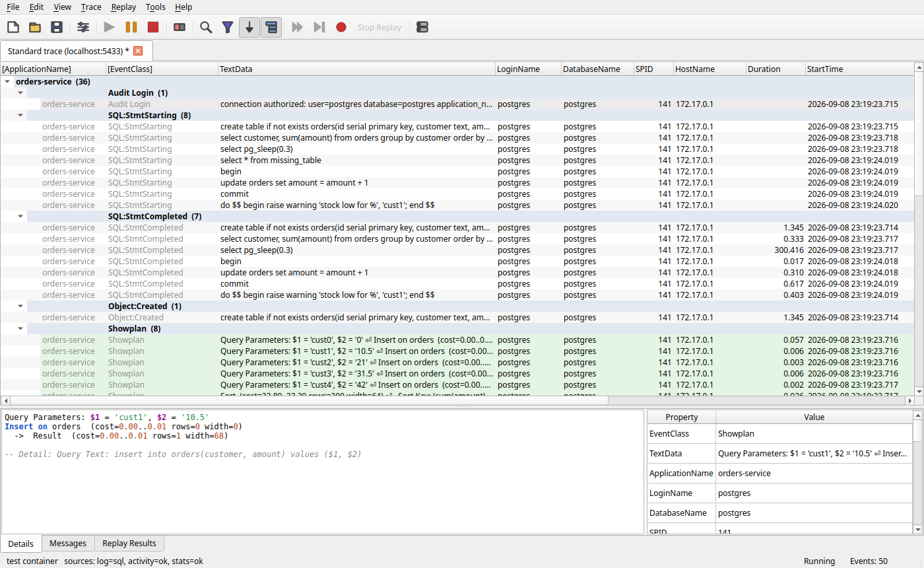Click inside the query plan text pane
Image resolution: width=924 pixels, height=568 pixels.
(x=322, y=472)
